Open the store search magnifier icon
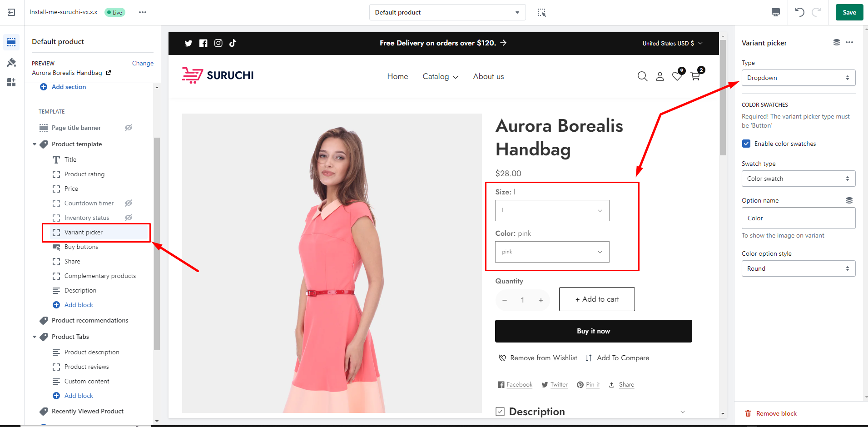868x427 pixels. coord(642,76)
